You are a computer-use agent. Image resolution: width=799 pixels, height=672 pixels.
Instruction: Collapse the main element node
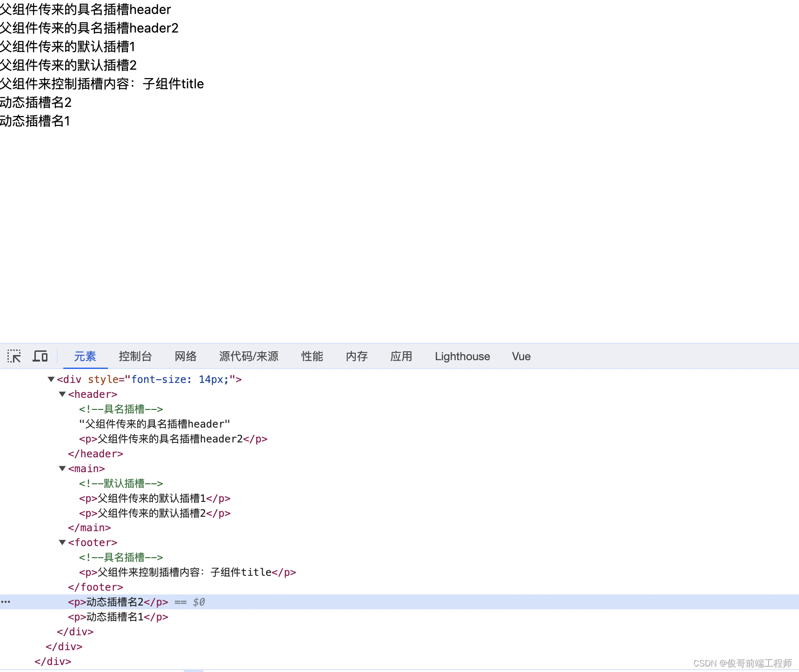pos(62,468)
